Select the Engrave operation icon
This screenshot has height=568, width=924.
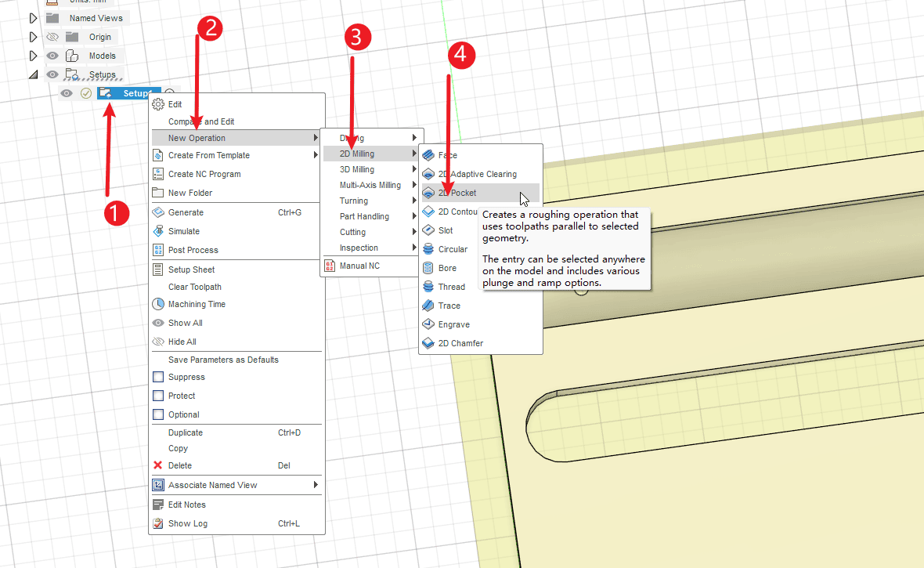428,324
